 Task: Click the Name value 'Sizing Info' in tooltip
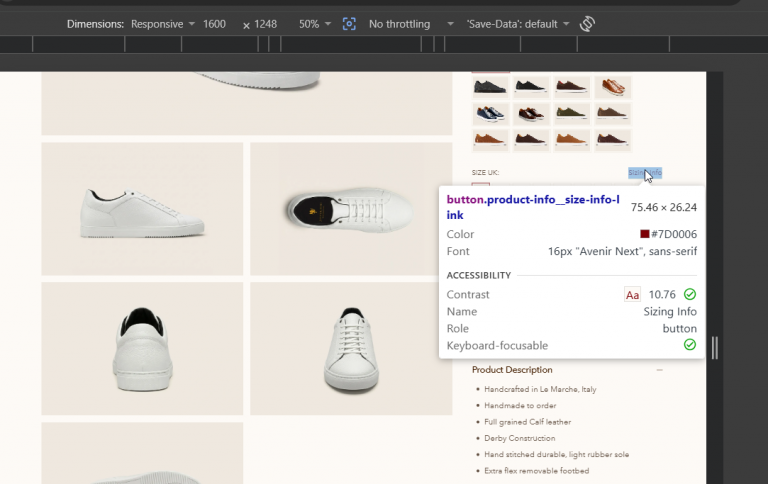(670, 312)
